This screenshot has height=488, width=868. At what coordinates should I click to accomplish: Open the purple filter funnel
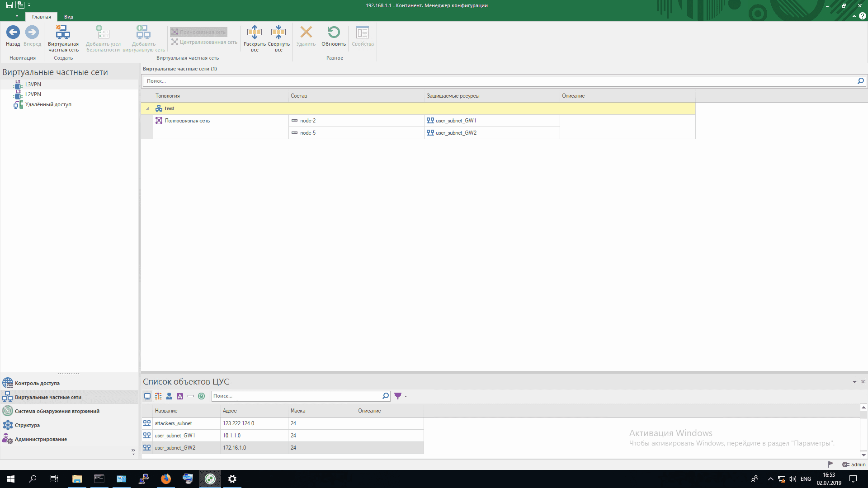tap(397, 396)
